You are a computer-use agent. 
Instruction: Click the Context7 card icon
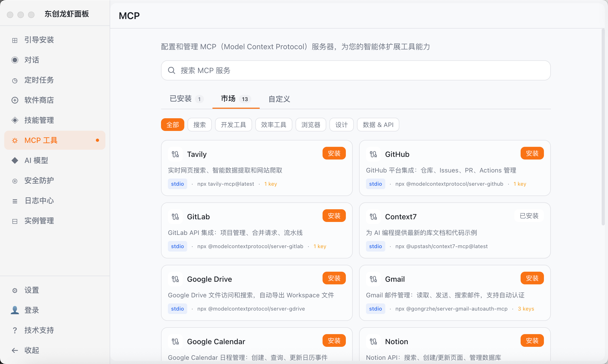click(x=373, y=217)
